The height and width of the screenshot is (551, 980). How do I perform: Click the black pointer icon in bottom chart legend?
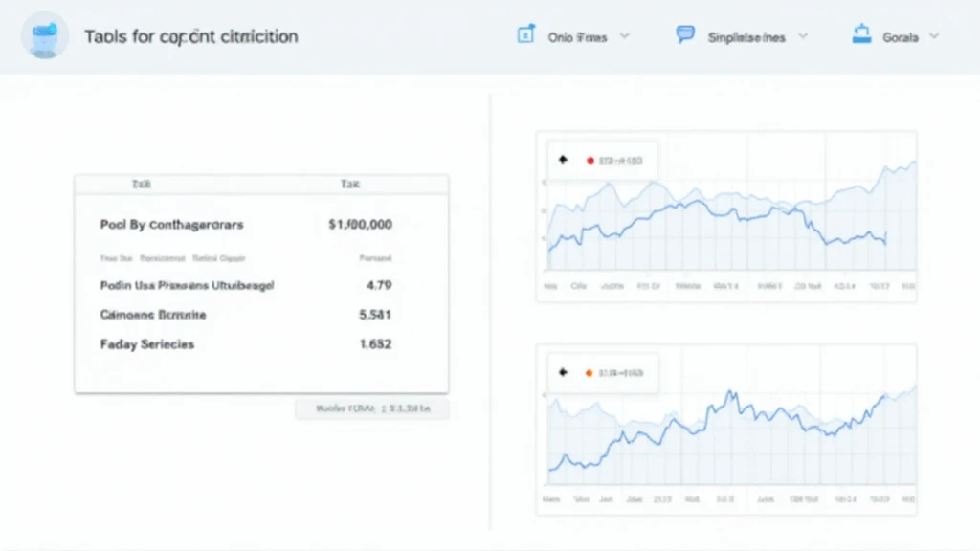pyautogui.click(x=563, y=373)
